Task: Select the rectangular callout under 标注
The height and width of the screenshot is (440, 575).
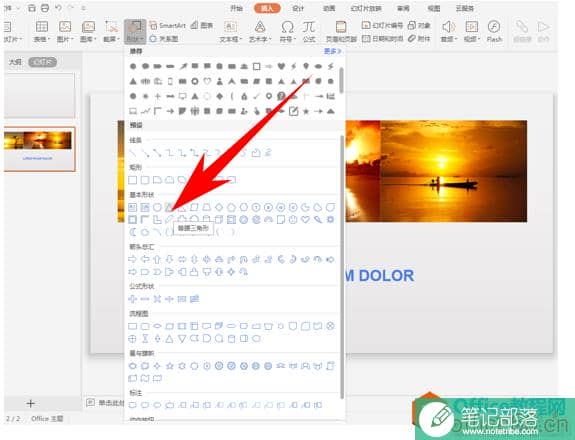Action: click(x=132, y=405)
